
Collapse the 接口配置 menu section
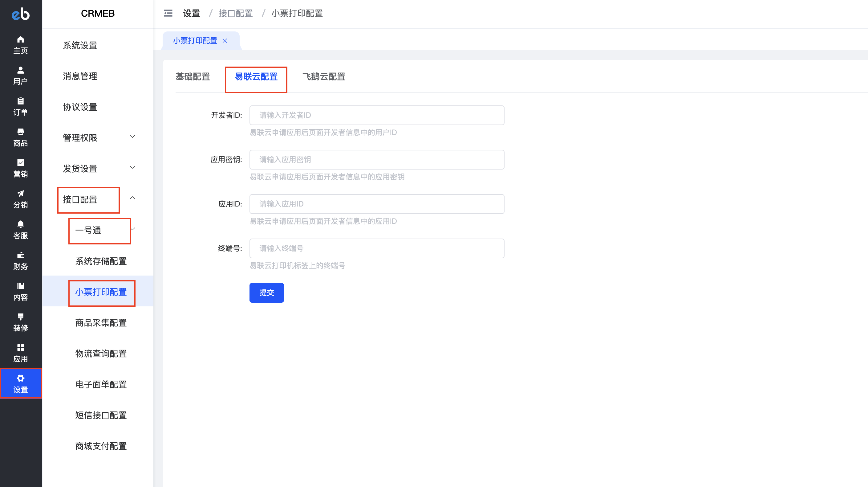(x=132, y=198)
